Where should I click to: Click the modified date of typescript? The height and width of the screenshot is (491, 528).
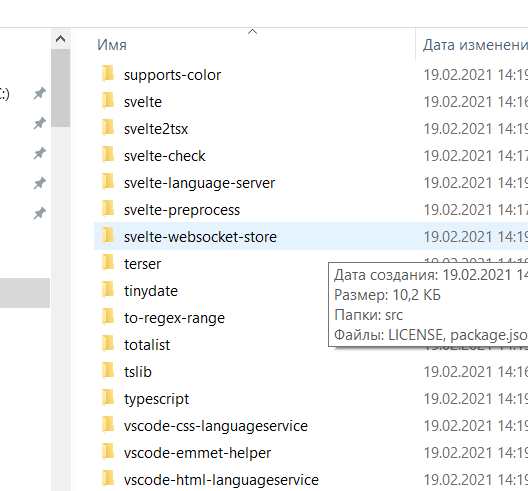tap(475, 399)
